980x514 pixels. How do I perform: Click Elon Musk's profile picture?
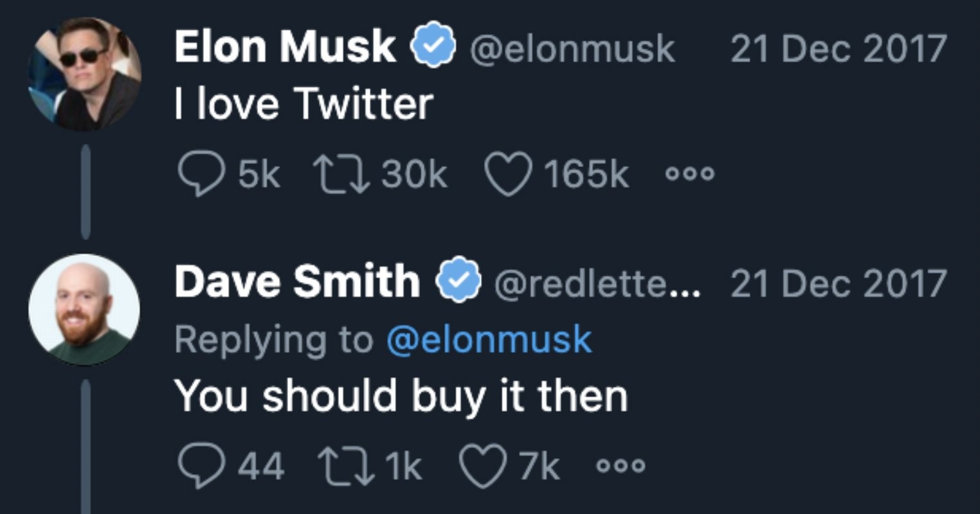(84, 74)
